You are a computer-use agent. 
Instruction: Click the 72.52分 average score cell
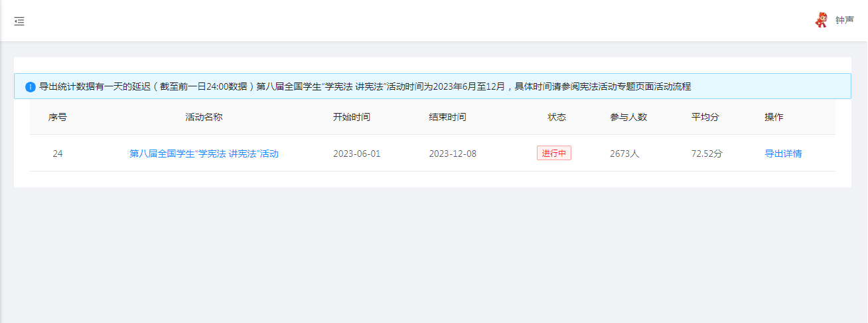(x=707, y=154)
